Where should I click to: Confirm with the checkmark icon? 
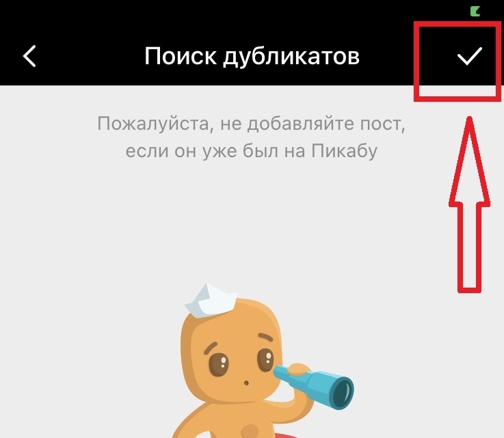click(x=470, y=56)
